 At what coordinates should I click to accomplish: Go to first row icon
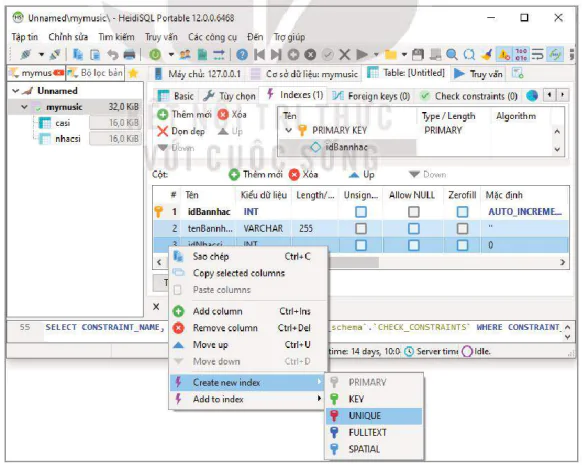coord(259,55)
